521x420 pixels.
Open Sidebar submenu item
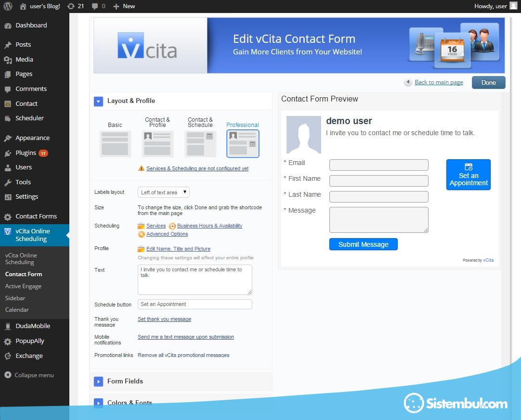pyautogui.click(x=15, y=298)
